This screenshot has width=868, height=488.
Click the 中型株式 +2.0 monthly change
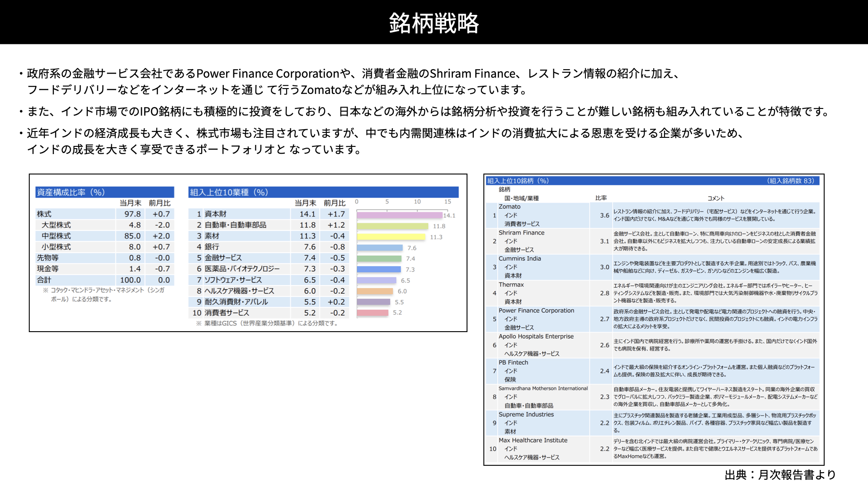click(161, 236)
